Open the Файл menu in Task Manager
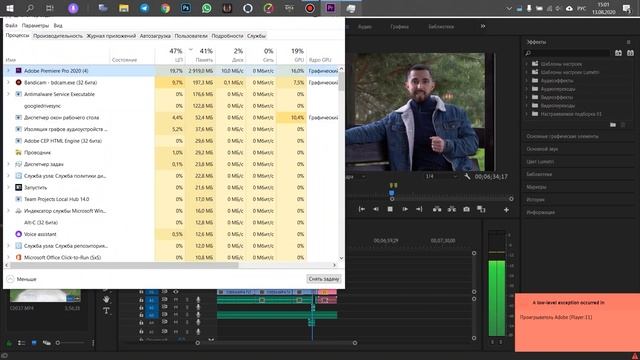Image resolution: width=640 pixels, height=360 pixels. [x=11, y=25]
